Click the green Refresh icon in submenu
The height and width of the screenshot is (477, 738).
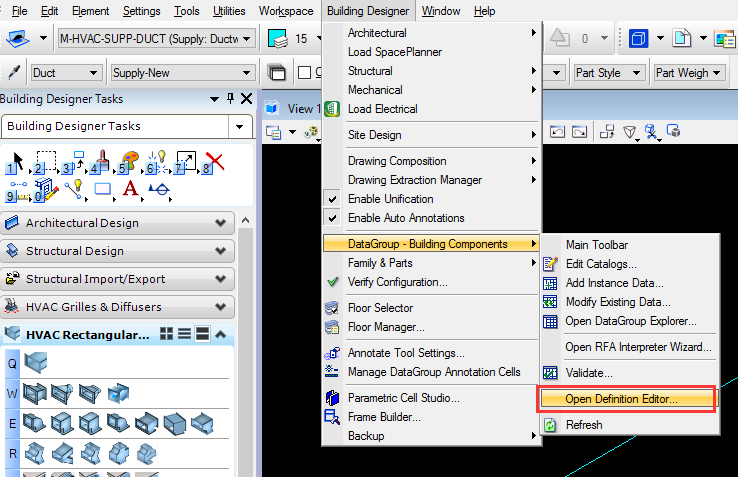coord(550,425)
